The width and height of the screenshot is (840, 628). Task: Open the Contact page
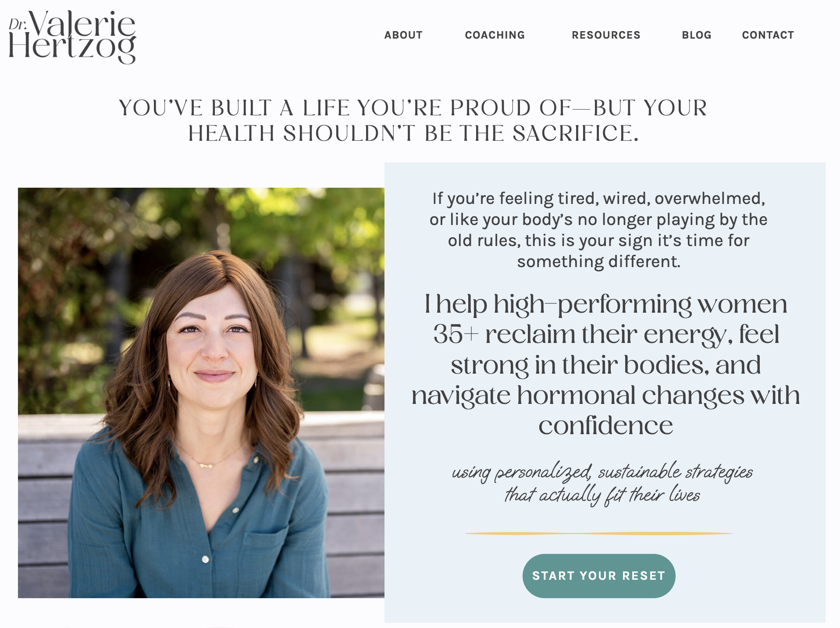[x=768, y=35]
